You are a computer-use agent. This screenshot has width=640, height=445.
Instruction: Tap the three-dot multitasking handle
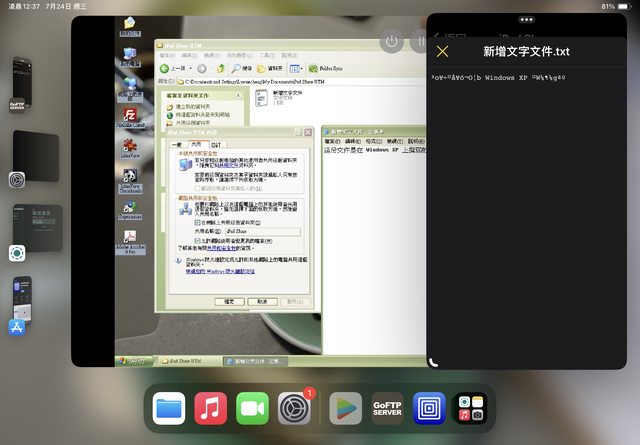[526, 19]
